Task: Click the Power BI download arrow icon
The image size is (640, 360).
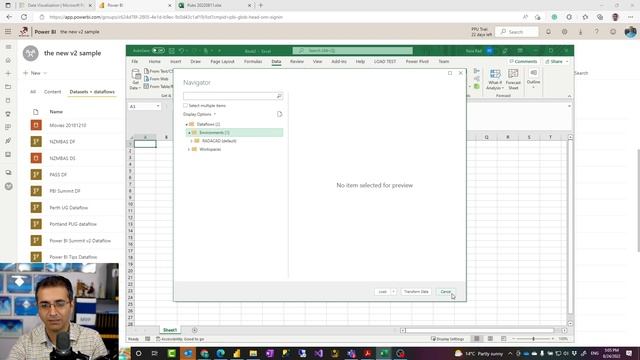Action: [x=580, y=31]
